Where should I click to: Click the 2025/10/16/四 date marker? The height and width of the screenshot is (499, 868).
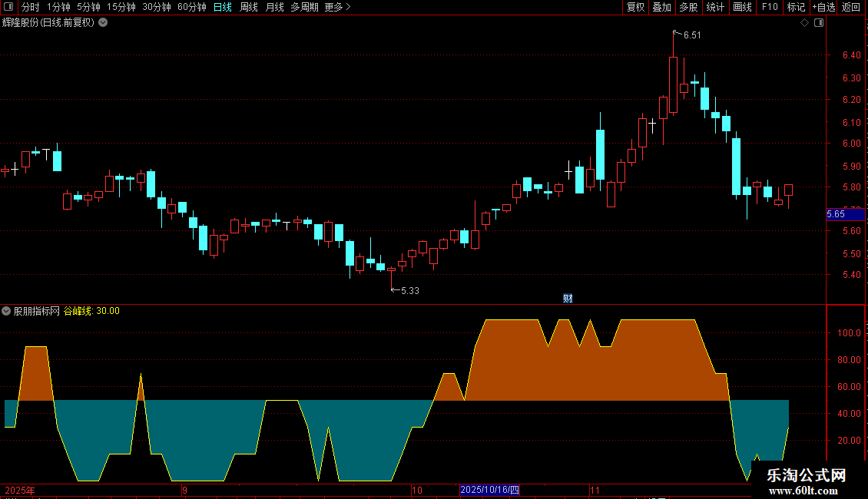pyautogui.click(x=490, y=490)
